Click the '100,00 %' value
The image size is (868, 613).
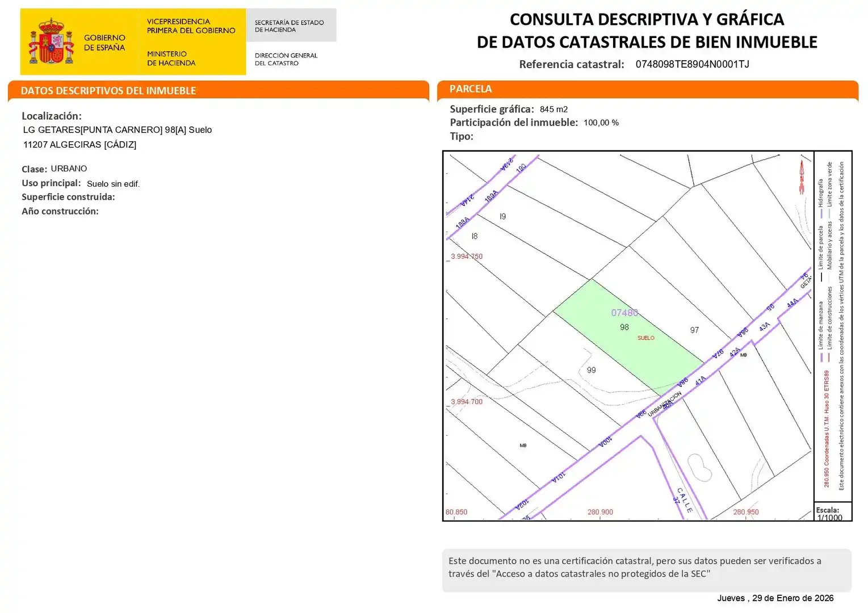(601, 123)
